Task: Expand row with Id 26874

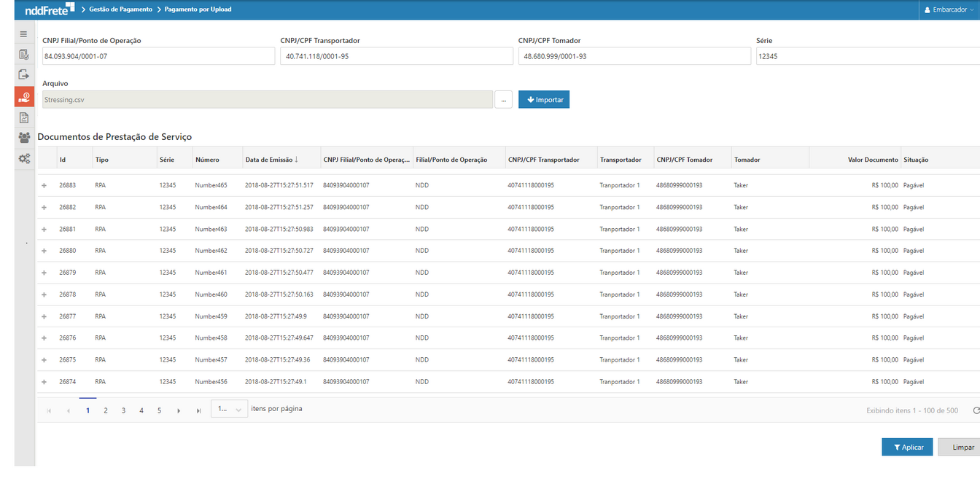Action: (44, 382)
